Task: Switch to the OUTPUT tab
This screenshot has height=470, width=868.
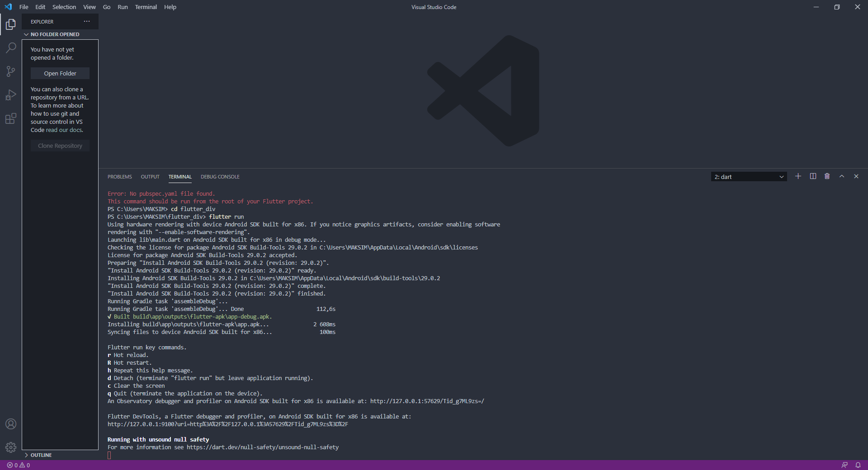Action: [150, 177]
